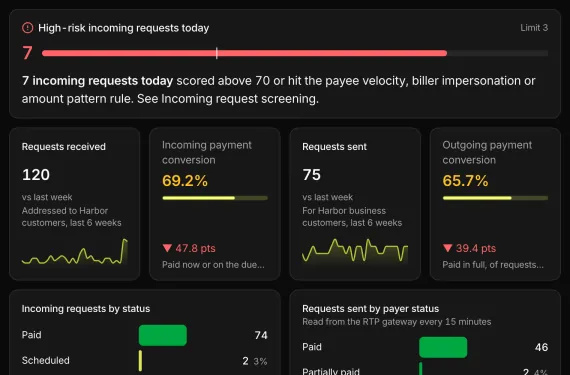Click the 69.2% conversion value
The width and height of the screenshot is (570, 375).
[x=185, y=181]
